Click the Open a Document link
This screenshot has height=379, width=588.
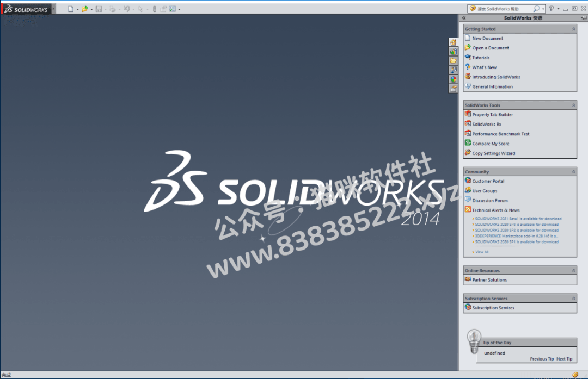491,48
